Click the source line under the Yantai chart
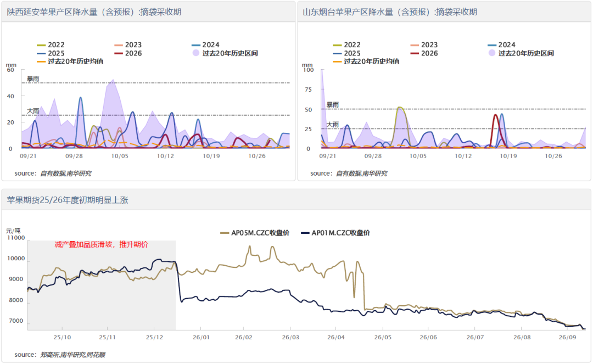593x364 pixels. click(349, 173)
